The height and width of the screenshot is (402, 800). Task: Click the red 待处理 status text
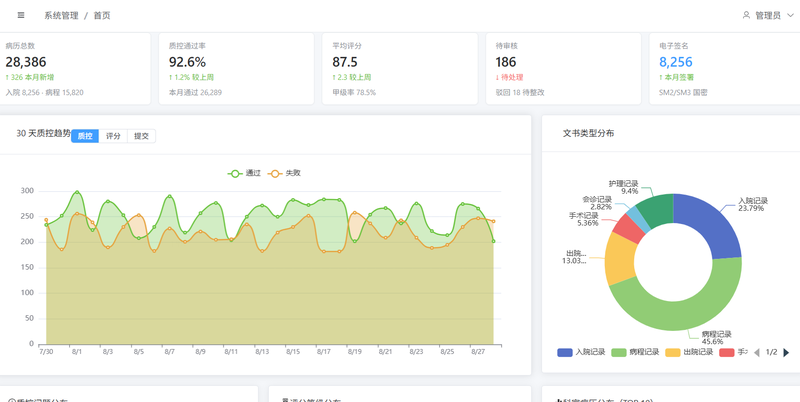tap(510, 78)
